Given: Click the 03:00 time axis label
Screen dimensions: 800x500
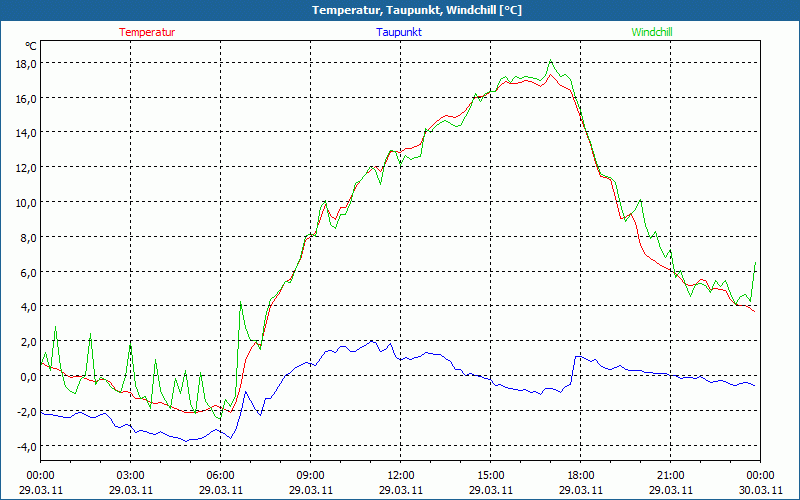Looking at the screenshot, I should click(131, 475).
